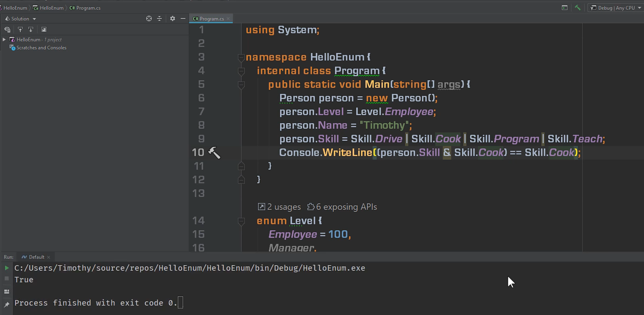The height and width of the screenshot is (315, 644).
Task: Click the Program.cs breadcrumb
Action: [x=85, y=8]
